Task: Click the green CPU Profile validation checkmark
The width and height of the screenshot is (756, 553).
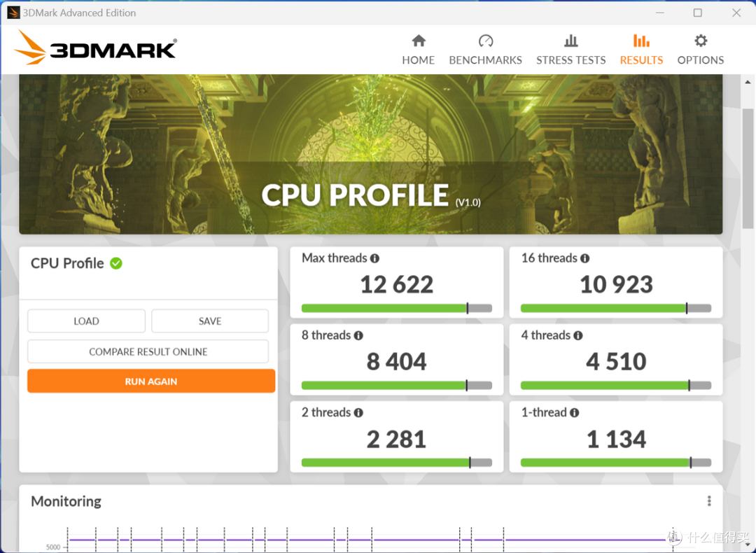Action: 116,263
